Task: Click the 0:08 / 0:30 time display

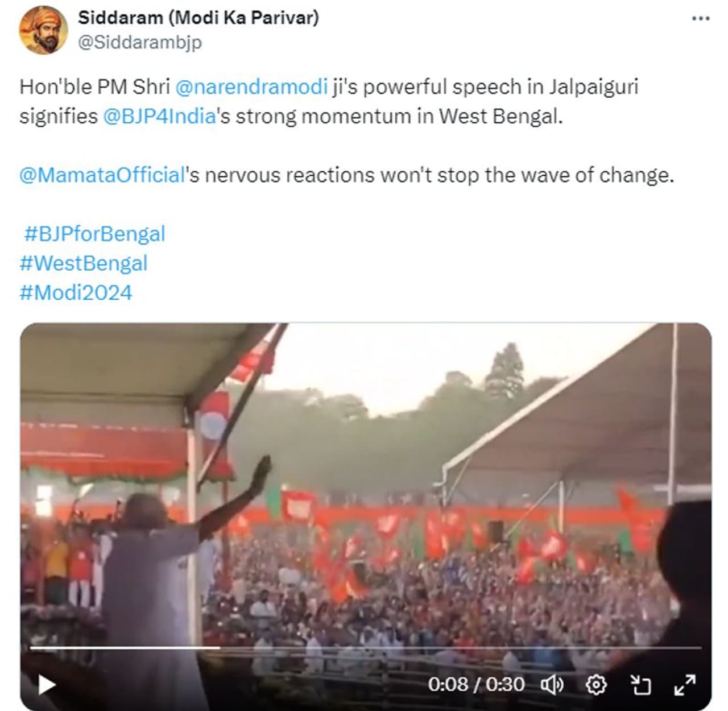Action: (x=476, y=684)
